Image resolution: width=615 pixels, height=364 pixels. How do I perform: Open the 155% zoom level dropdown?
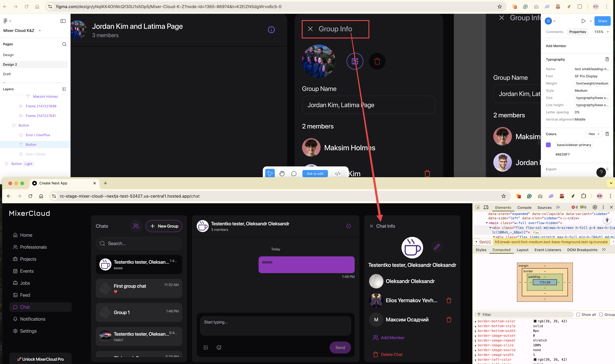[601, 32]
